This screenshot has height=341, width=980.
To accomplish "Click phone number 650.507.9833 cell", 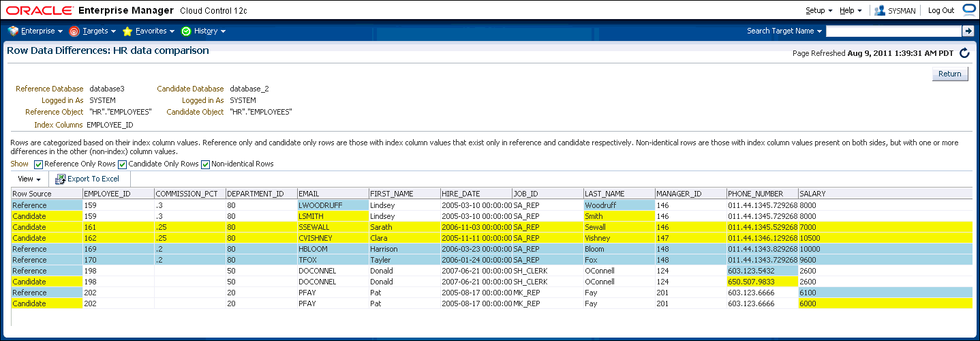I will click(763, 282).
